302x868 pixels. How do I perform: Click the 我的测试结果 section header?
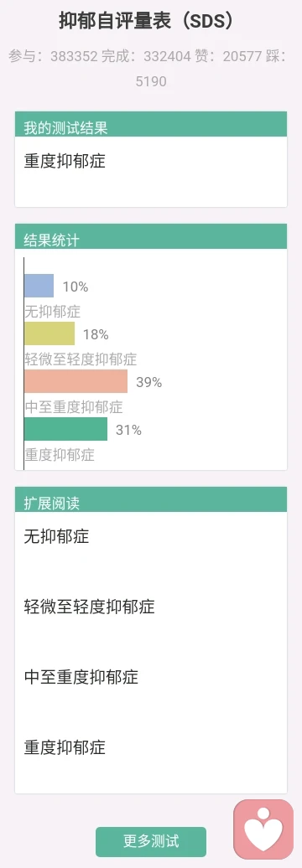[x=151, y=125]
